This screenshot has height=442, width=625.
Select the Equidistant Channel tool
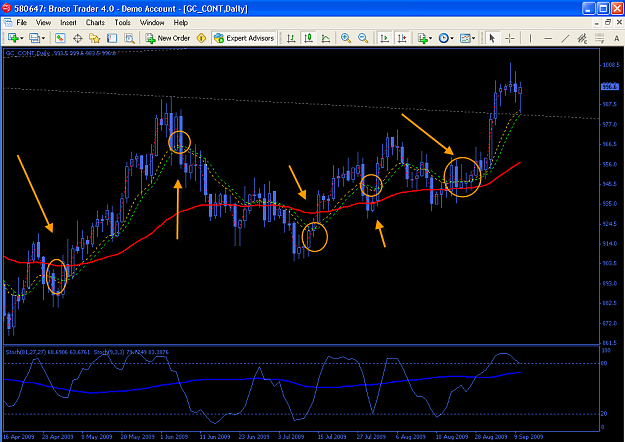point(582,38)
